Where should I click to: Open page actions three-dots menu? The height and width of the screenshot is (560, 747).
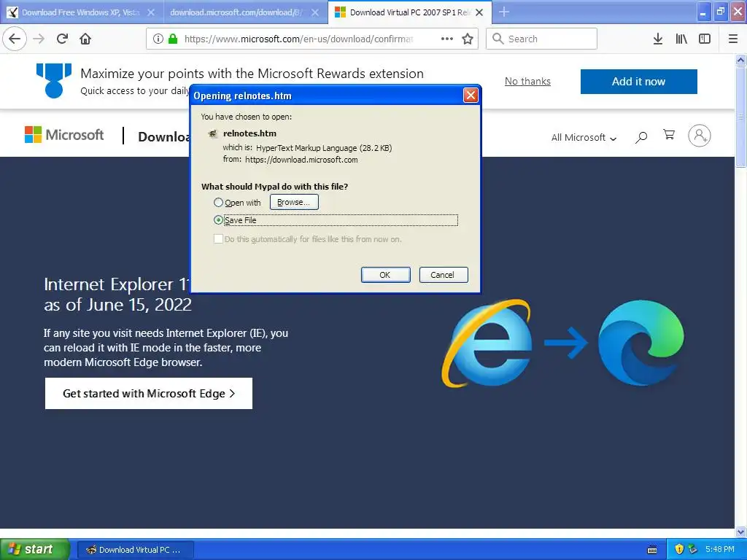click(447, 39)
